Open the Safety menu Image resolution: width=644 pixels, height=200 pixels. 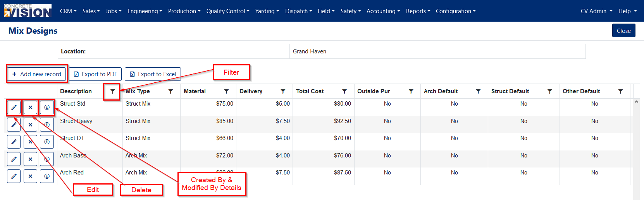(x=351, y=11)
